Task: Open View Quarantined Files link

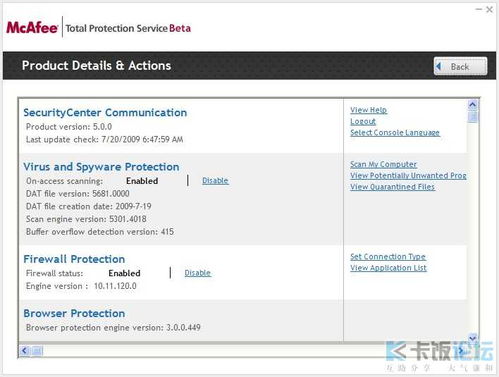Action: click(x=392, y=187)
